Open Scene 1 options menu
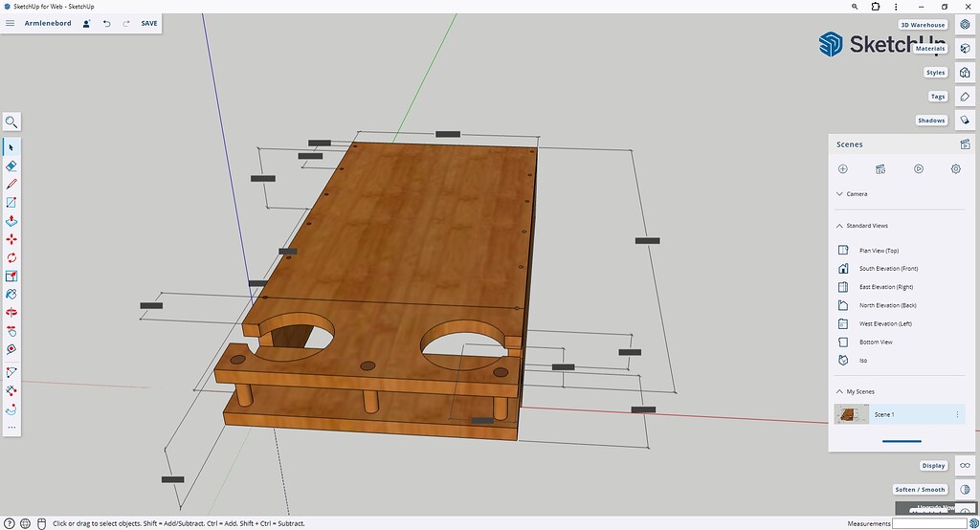Viewport: 980px width, 530px height. click(x=957, y=414)
